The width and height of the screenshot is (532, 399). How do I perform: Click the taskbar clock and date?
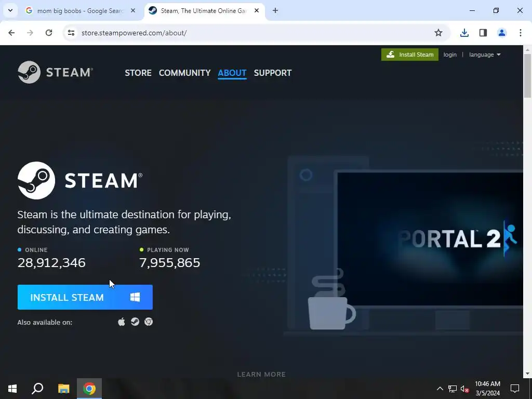[487, 389]
